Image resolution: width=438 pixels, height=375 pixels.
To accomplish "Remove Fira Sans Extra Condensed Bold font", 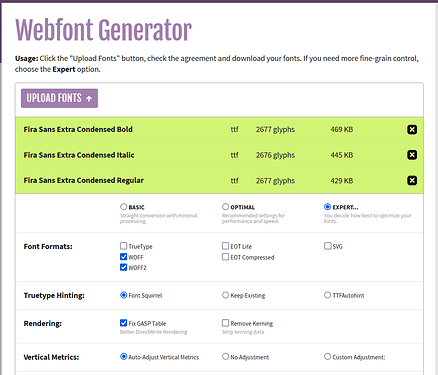I will pos(412,129).
